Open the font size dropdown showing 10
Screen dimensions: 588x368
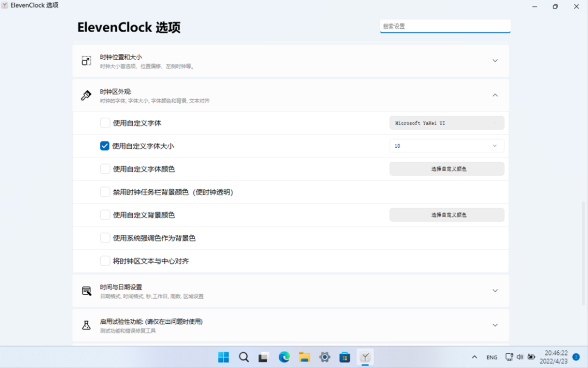(446, 146)
